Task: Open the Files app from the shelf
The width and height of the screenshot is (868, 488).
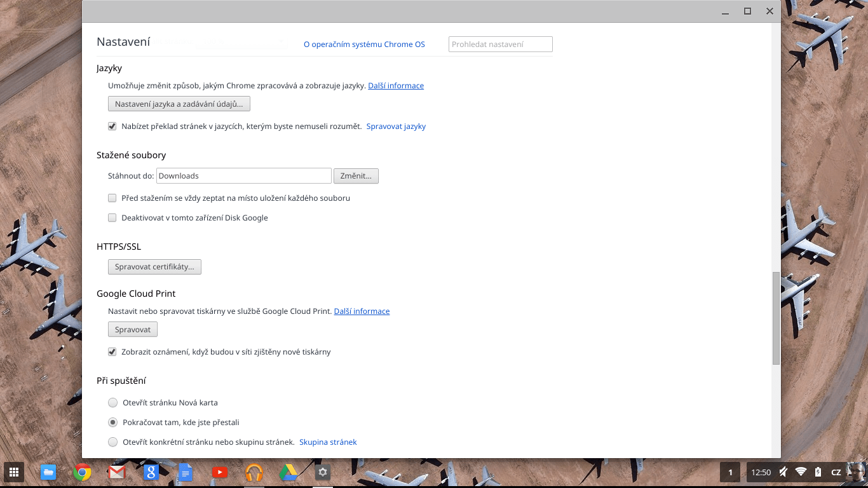Action: (x=48, y=472)
